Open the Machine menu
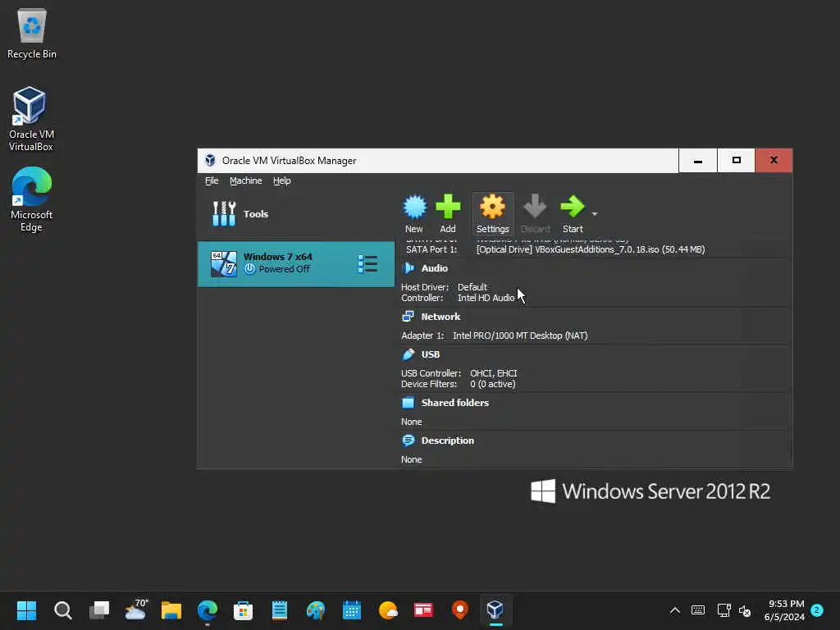The width and height of the screenshot is (840, 630). click(x=245, y=180)
